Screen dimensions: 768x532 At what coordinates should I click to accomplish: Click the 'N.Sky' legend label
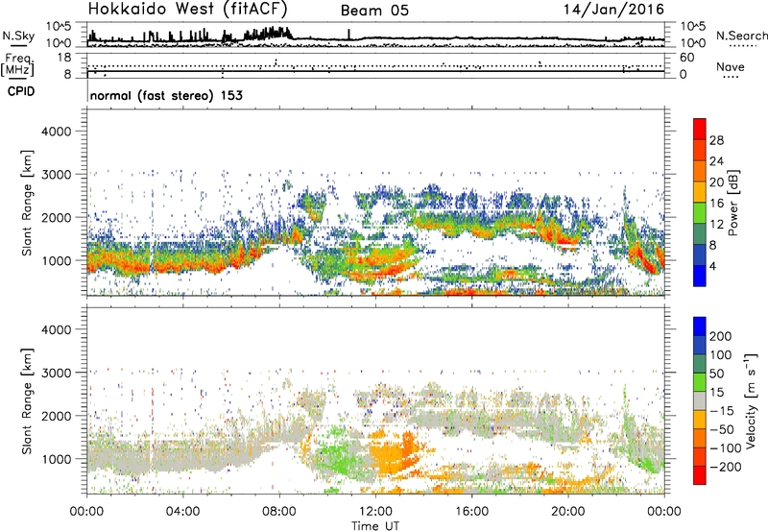[18, 36]
